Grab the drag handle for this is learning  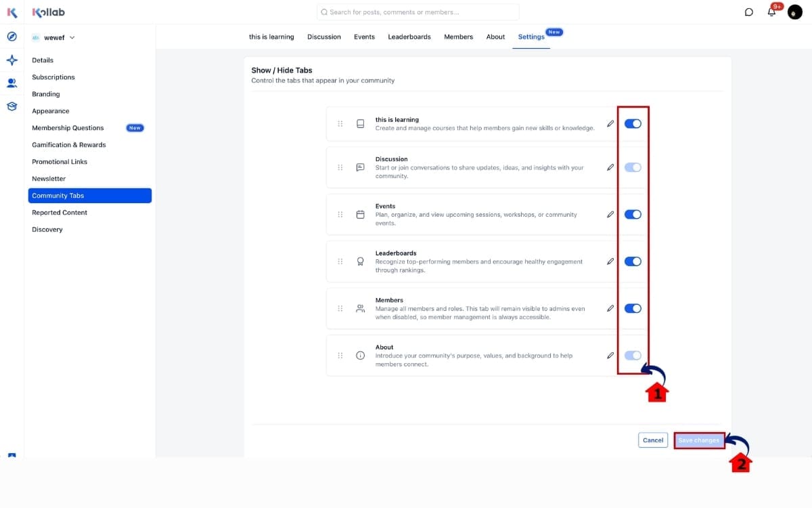(340, 124)
